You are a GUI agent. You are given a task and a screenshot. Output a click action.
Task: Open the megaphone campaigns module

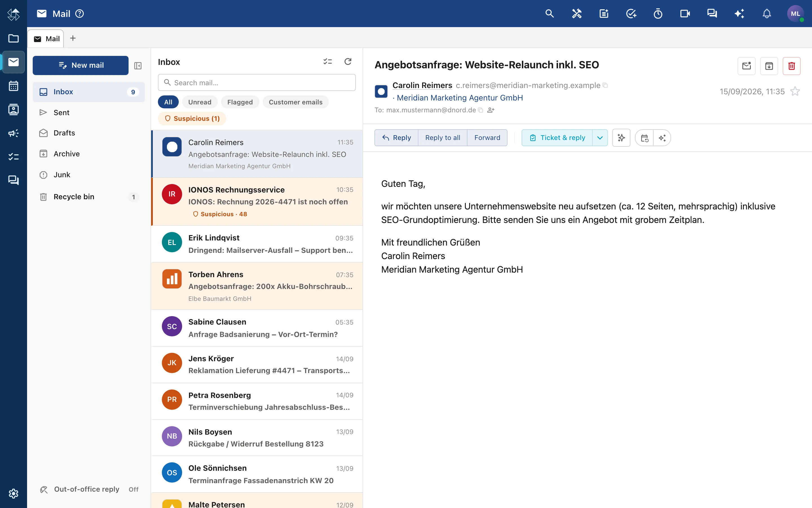[14, 133]
